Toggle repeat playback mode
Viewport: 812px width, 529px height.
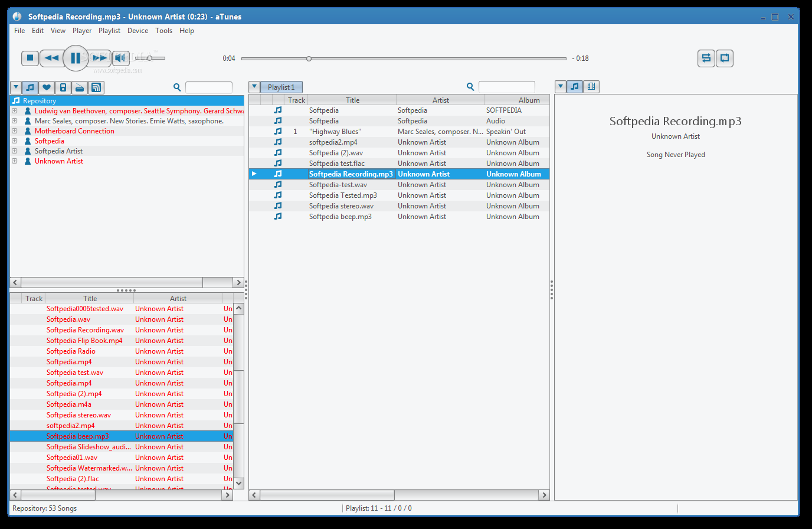725,58
